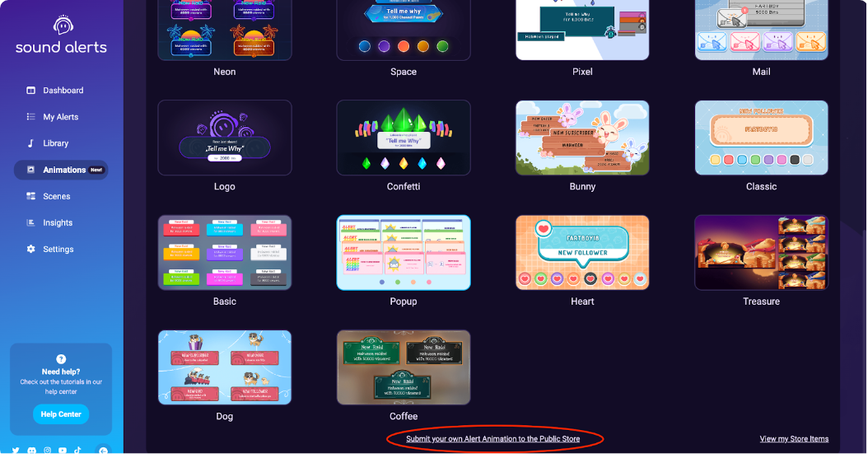Click the 'Classic' label text
Image resolution: width=868 pixels, height=458 pixels.
coord(761,187)
